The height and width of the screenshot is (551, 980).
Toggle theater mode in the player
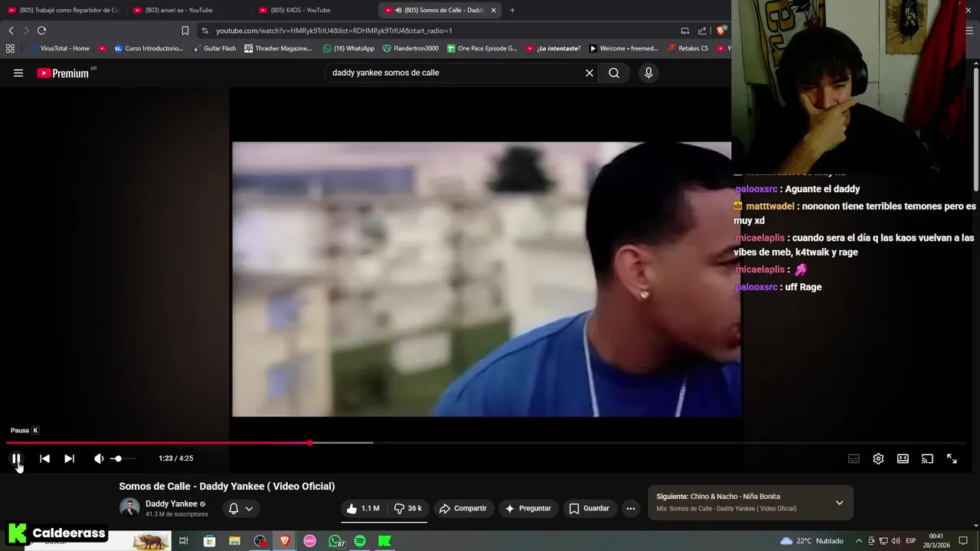point(903,458)
